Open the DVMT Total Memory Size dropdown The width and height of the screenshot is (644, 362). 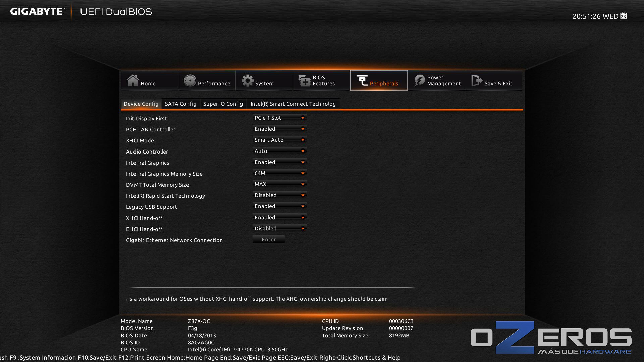[x=279, y=184]
